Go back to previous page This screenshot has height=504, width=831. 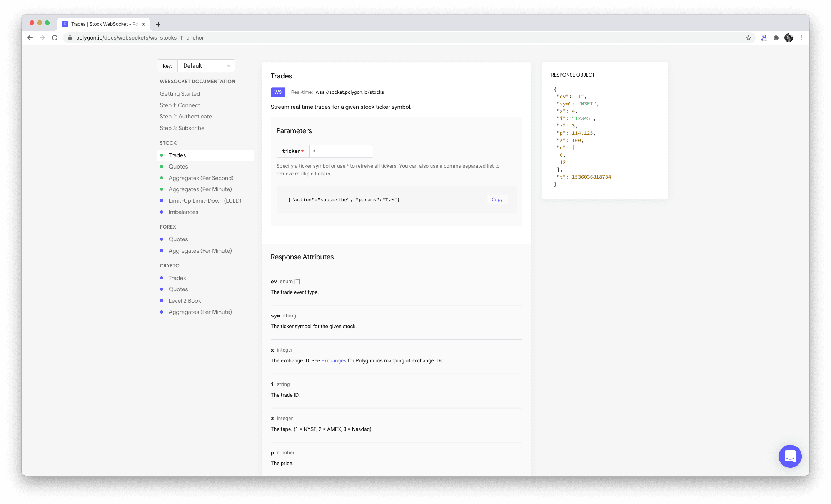(x=30, y=38)
